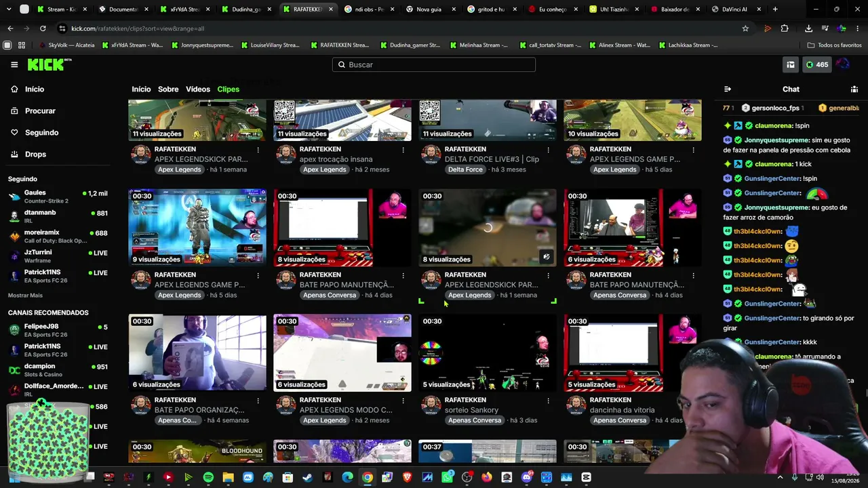
Task: Open options menu for apex trocação insana clip
Action: coord(403,150)
